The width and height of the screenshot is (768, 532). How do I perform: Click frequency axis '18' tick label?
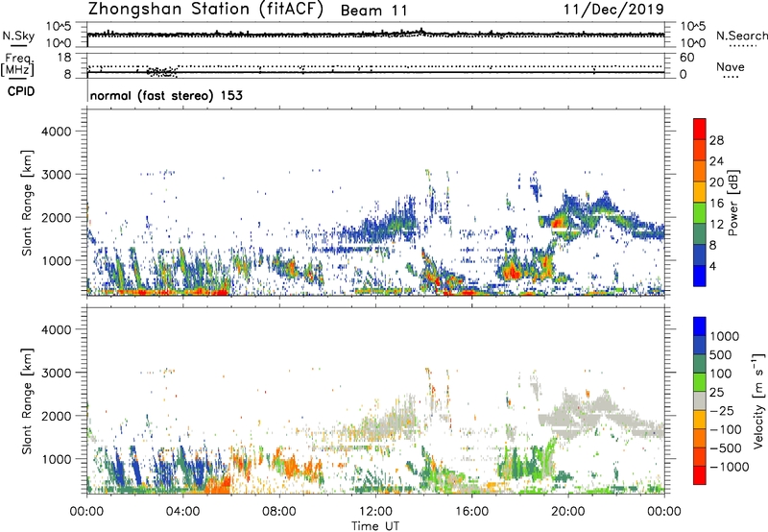pos(64,58)
